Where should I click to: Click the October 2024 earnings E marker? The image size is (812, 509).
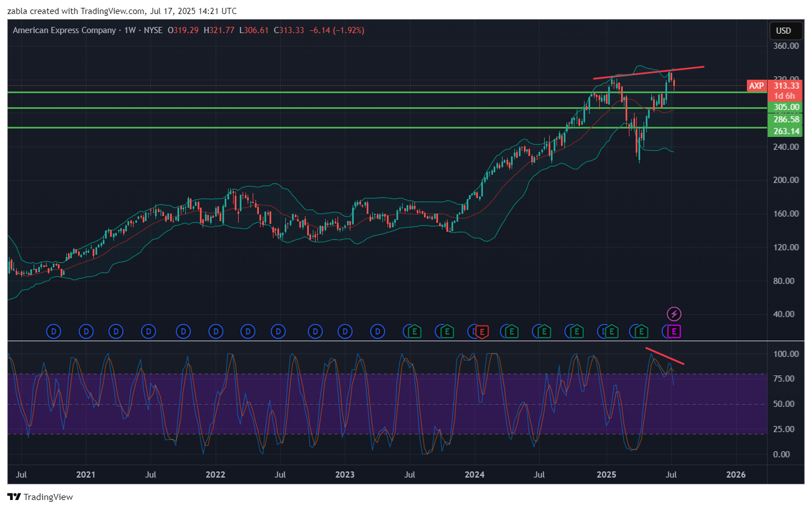(x=576, y=332)
